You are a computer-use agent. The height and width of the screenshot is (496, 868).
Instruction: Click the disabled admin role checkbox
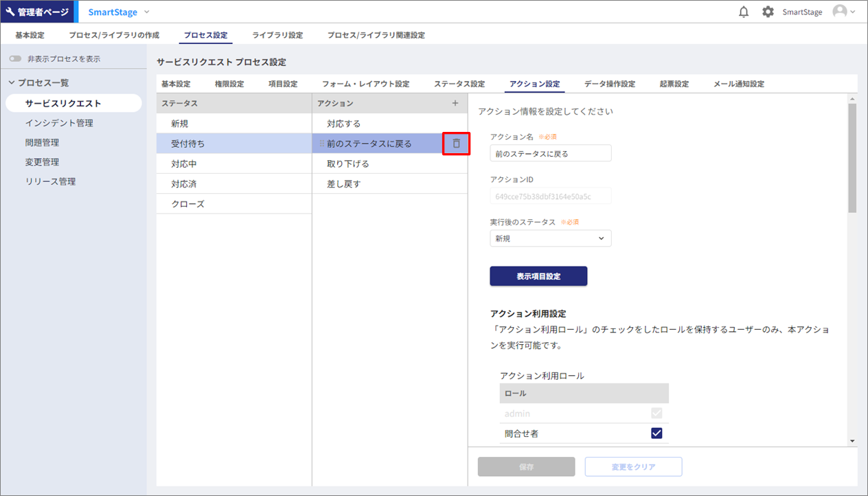(656, 413)
